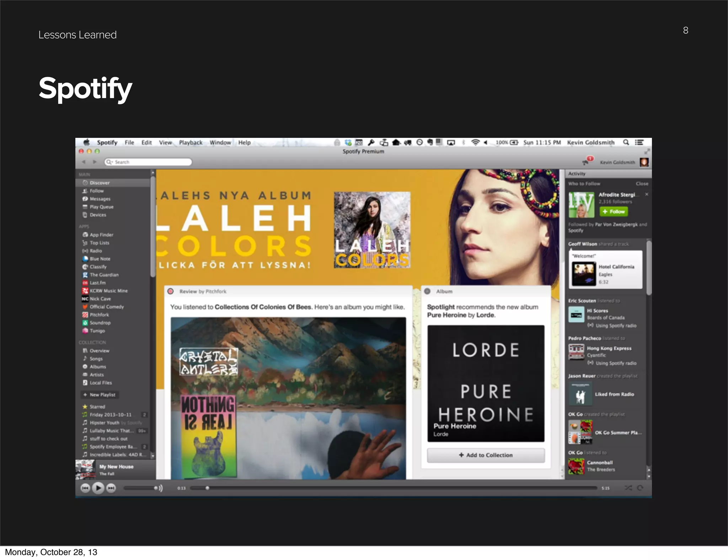Skip to the previous track
This screenshot has height=560, width=728.
click(x=85, y=488)
